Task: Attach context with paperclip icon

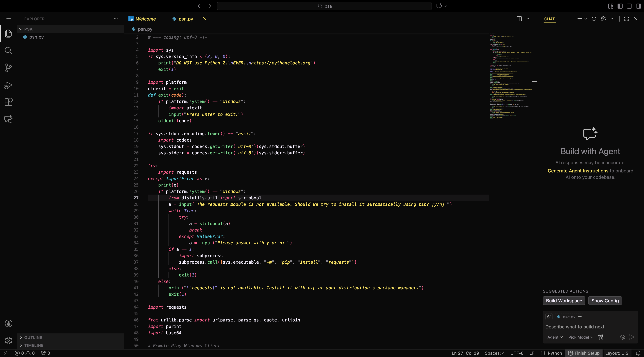Action: [549, 316]
